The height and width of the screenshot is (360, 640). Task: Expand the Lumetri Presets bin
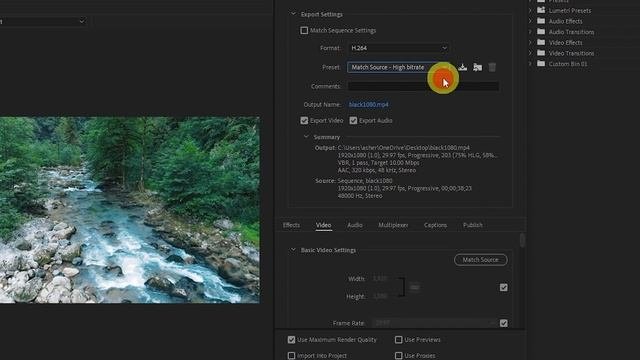tap(530, 10)
